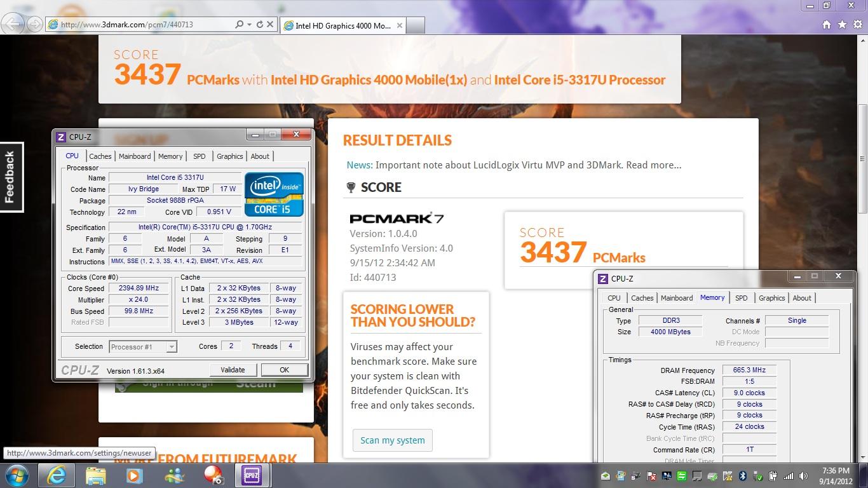Click Internet Explorer taskbar icon
Viewport: 868px width, 488px height.
[56, 475]
